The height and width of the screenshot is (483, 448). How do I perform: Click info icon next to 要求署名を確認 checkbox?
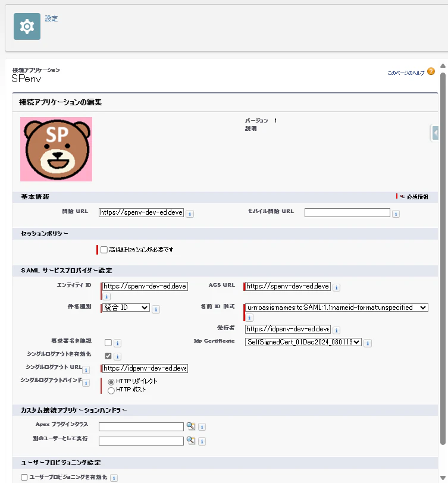(117, 343)
